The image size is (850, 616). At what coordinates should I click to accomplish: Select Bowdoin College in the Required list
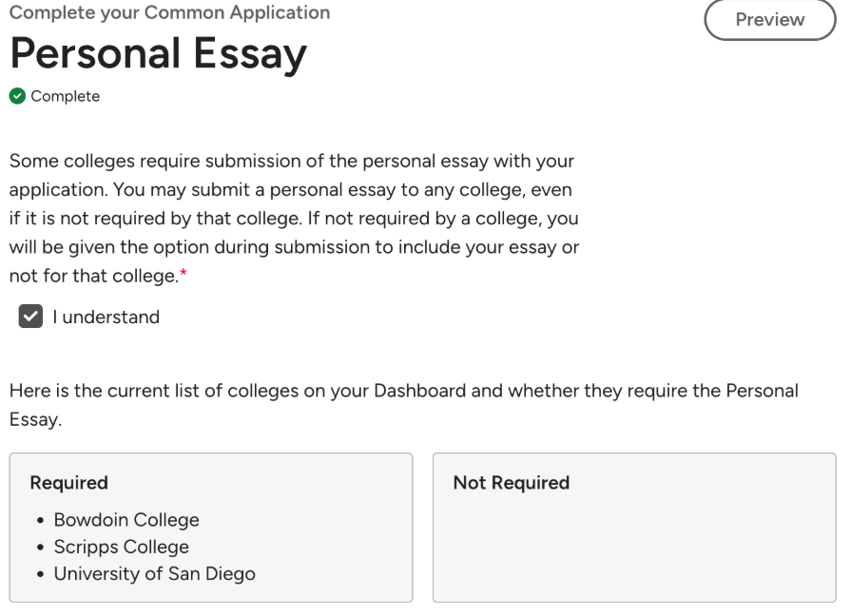pos(126,520)
